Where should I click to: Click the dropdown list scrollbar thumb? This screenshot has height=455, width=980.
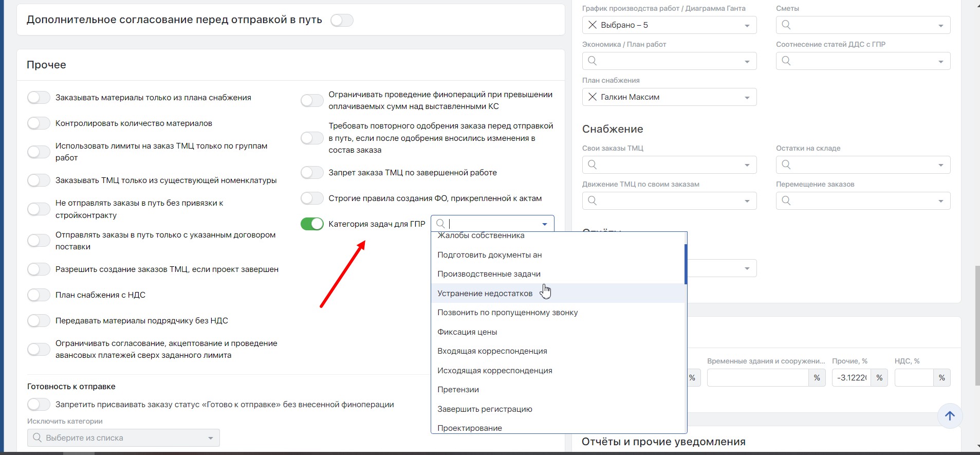686,264
